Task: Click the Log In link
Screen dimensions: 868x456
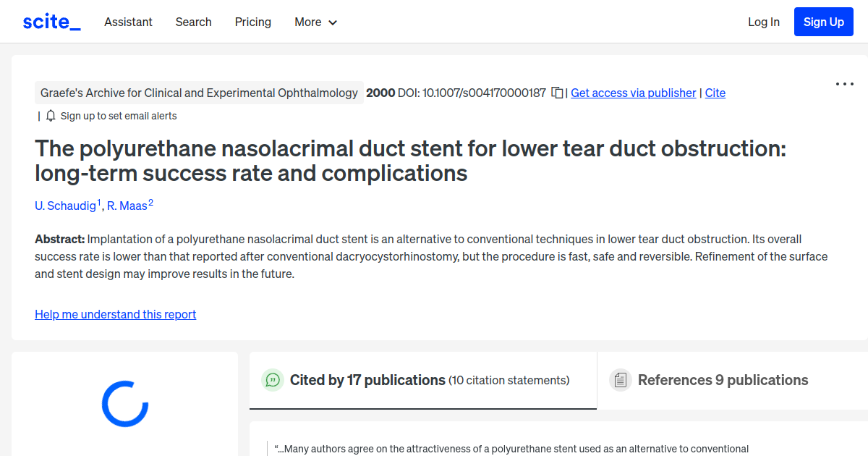Action: [x=763, y=22]
